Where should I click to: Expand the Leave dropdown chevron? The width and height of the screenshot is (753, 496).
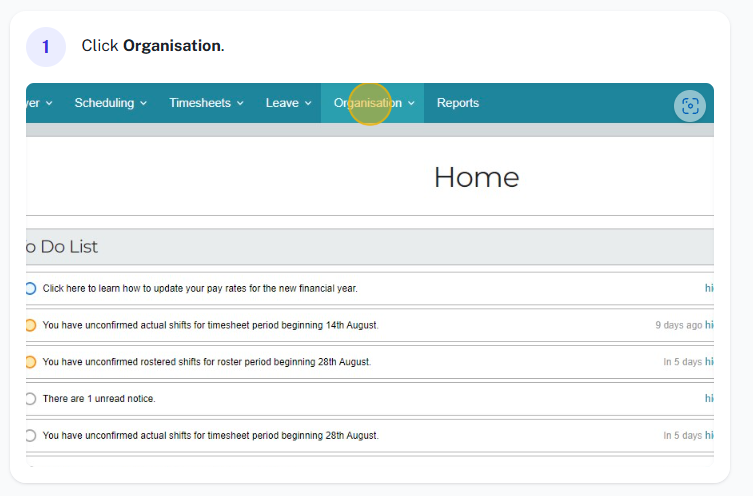coord(308,103)
